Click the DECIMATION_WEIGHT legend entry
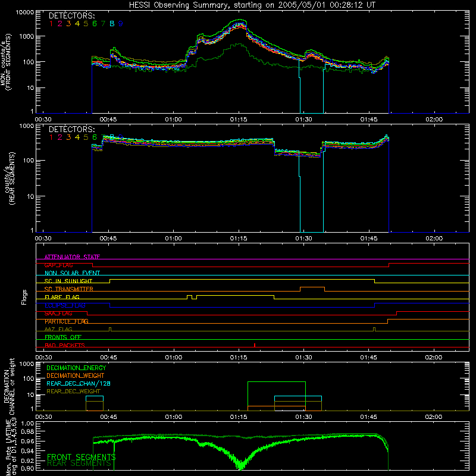Screen dimensions: 476x476 76,375
